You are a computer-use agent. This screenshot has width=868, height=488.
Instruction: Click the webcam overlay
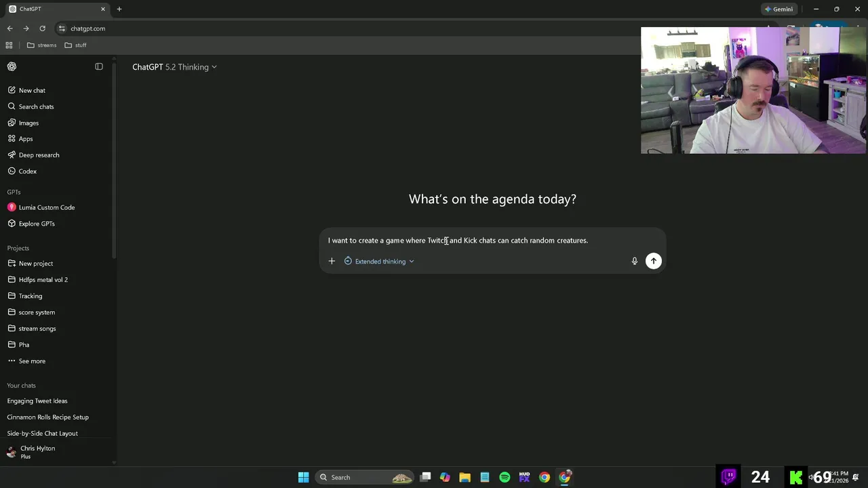(753, 91)
